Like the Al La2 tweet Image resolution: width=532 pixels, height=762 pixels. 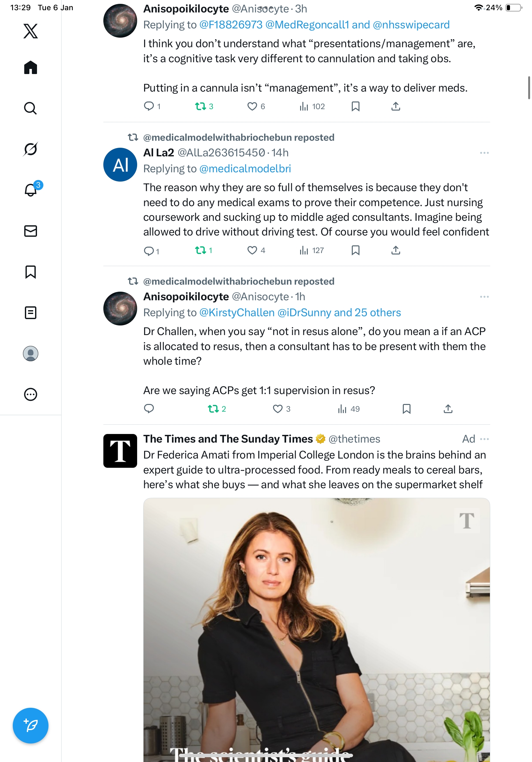click(252, 250)
